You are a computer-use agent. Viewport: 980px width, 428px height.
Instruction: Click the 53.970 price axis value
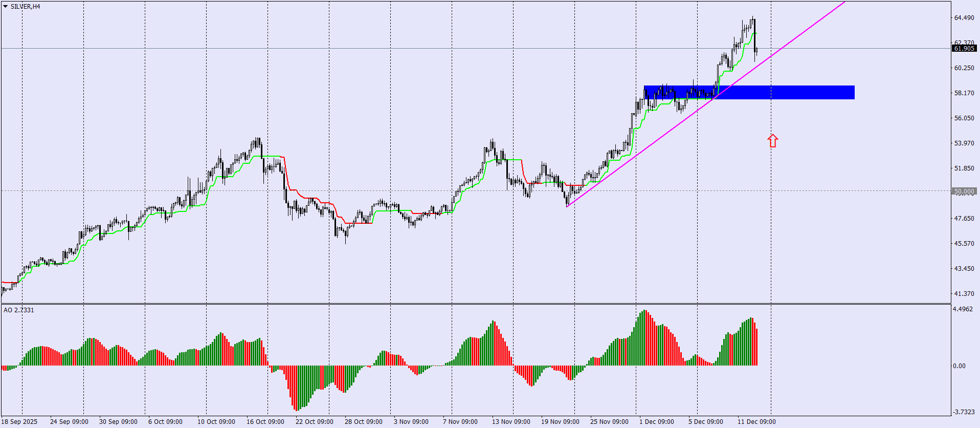point(964,143)
